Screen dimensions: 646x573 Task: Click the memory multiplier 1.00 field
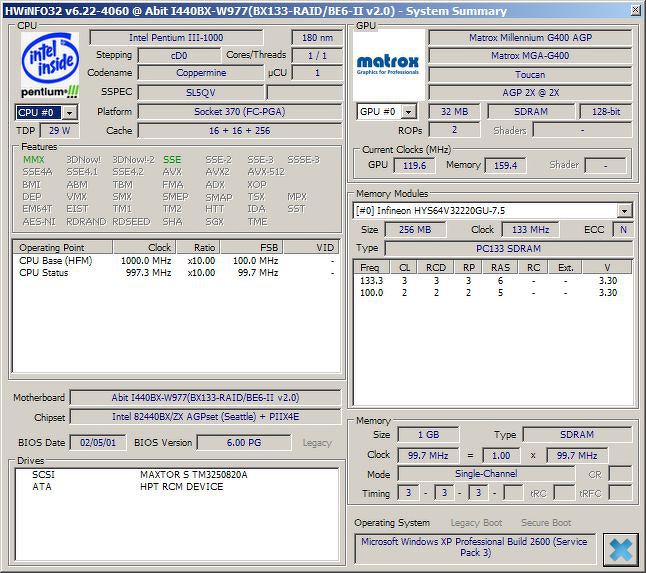[x=501, y=456]
